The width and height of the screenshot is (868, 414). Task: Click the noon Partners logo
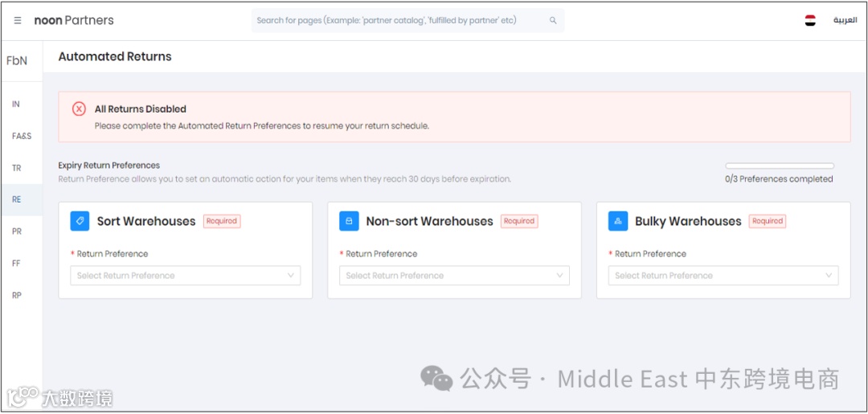(x=74, y=20)
